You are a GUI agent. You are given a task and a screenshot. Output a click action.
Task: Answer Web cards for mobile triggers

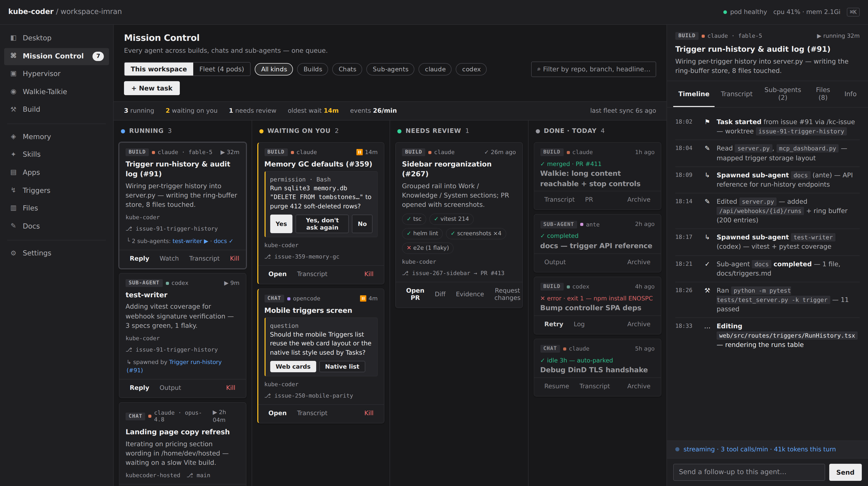pyautogui.click(x=293, y=367)
